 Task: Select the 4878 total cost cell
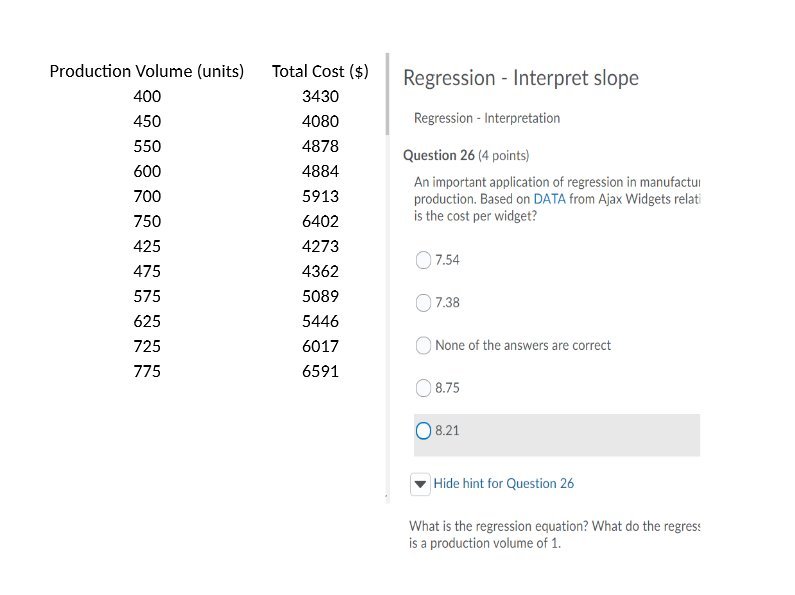click(320, 146)
